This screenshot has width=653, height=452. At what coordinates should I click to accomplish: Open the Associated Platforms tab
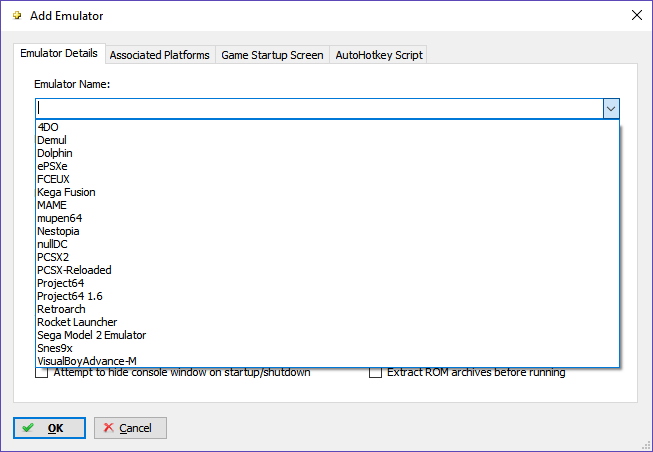[160, 55]
